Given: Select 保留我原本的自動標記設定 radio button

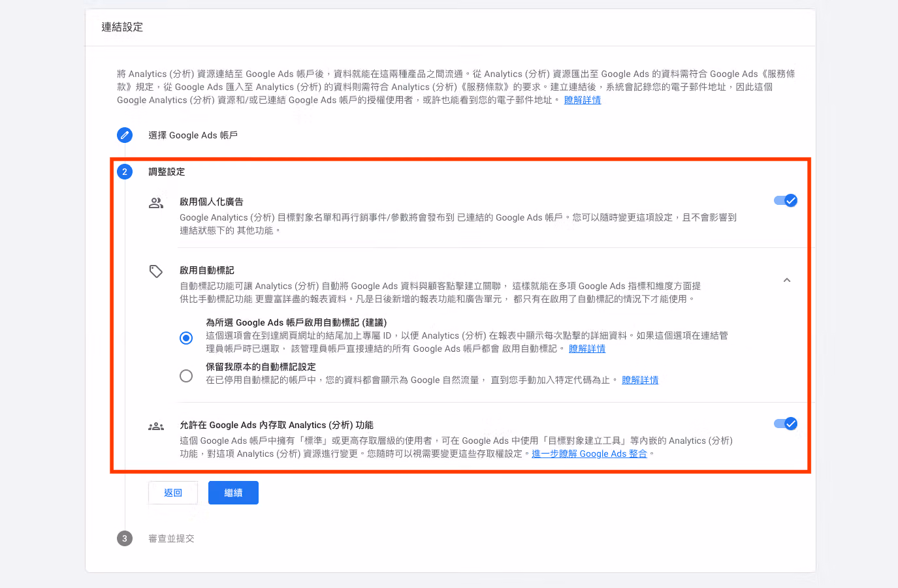Looking at the screenshot, I should click(x=186, y=376).
